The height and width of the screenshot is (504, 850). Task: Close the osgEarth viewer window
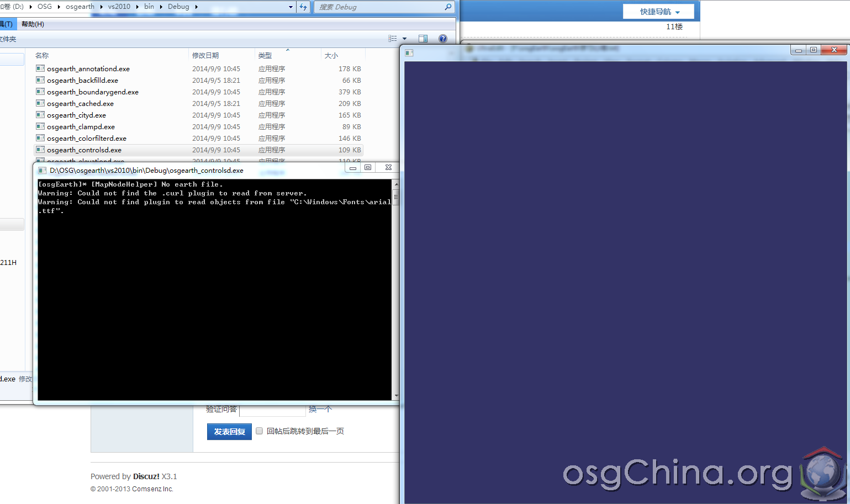point(834,50)
